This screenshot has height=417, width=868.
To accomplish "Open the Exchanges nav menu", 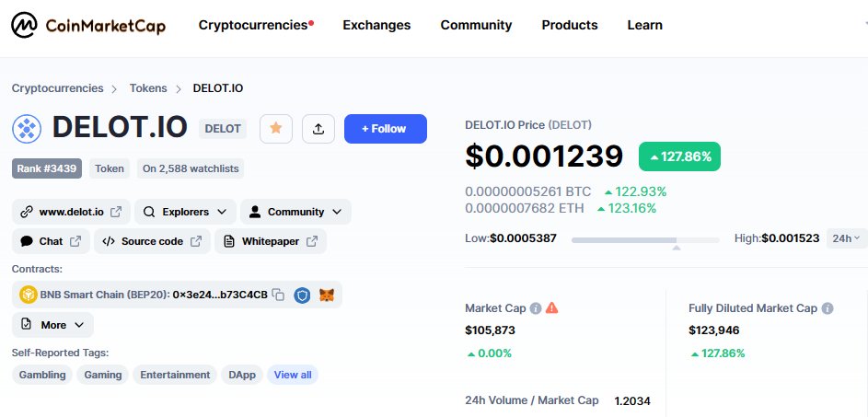I will pos(376,25).
